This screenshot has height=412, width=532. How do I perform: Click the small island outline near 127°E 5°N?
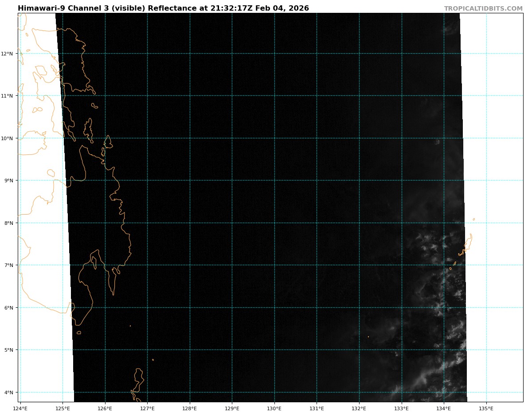pyautogui.click(x=153, y=360)
